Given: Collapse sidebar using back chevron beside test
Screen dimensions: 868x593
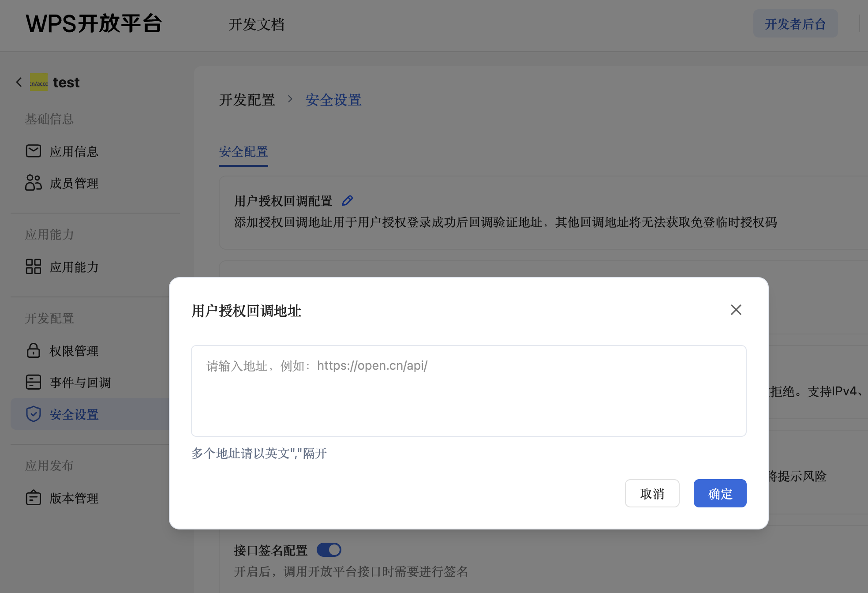Looking at the screenshot, I should [x=19, y=82].
